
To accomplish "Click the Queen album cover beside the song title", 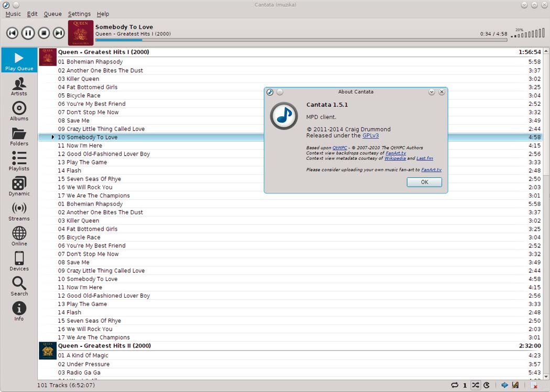I will pyautogui.click(x=81, y=33).
